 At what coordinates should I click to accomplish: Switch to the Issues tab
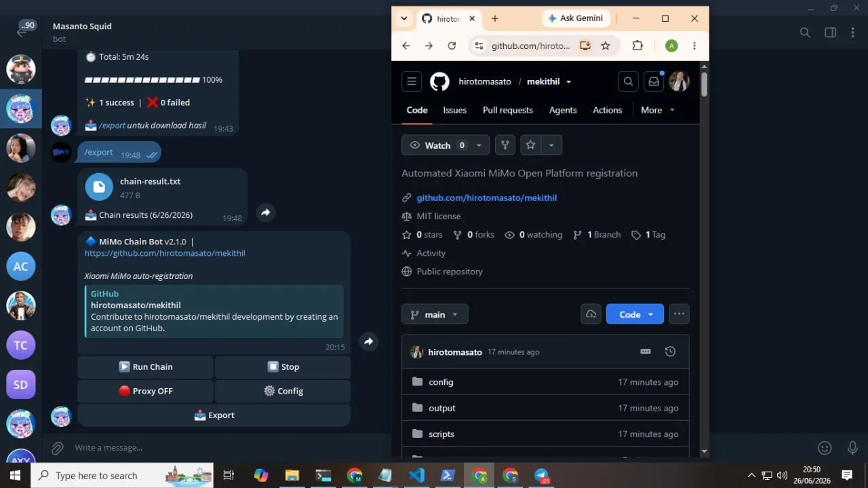tap(454, 110)
